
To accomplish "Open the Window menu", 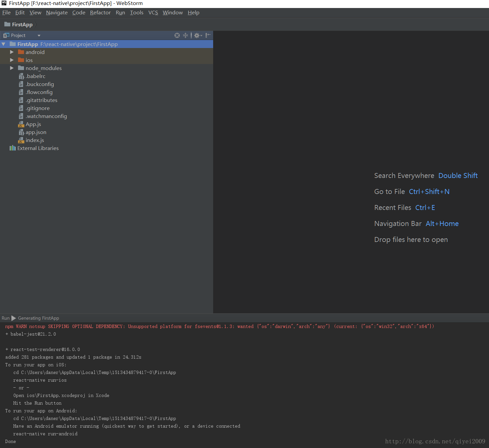I will pyautogui.click(x=173, y=13).
